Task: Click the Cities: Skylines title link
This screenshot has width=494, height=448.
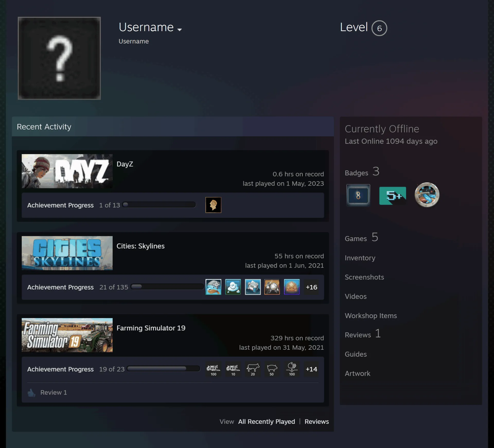Action: 140,246
